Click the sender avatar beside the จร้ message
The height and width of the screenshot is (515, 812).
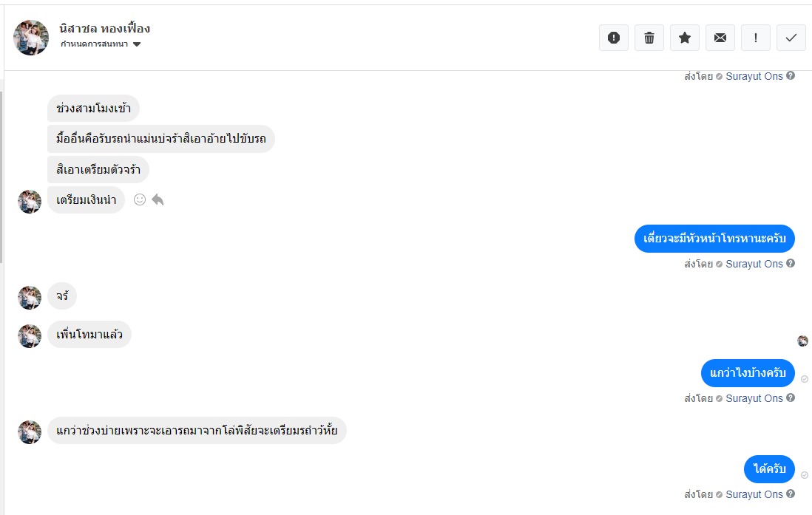30,297
